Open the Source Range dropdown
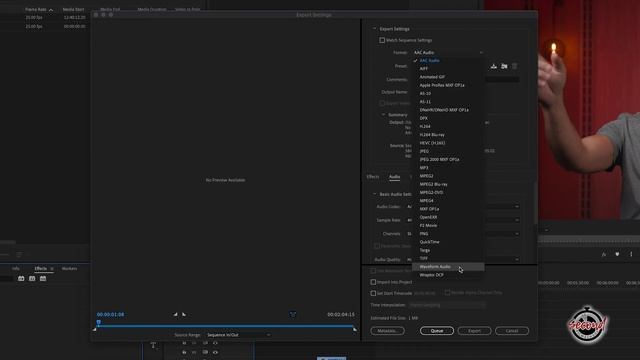This screenshot has width=640, height=360. tap(238, 335)
